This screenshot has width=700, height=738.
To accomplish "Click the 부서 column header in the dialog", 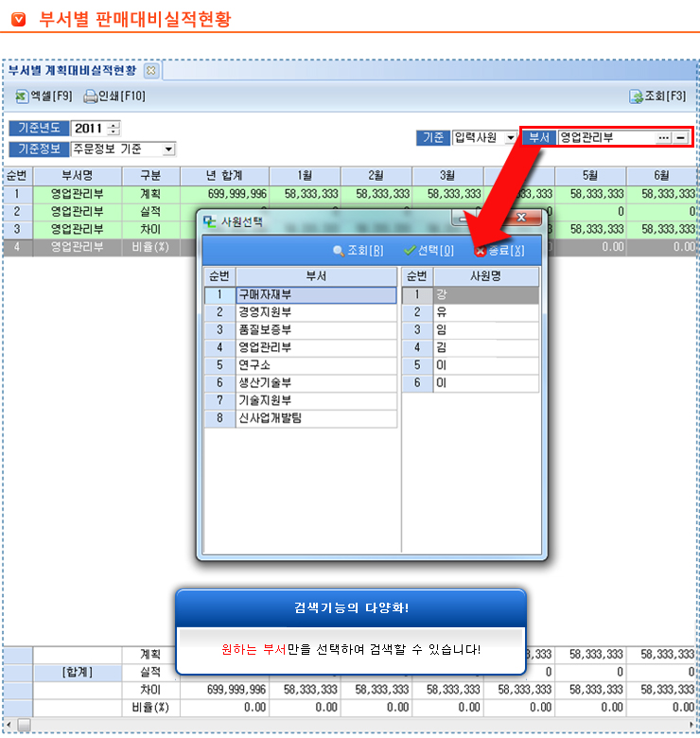I will tap(316, 276).
